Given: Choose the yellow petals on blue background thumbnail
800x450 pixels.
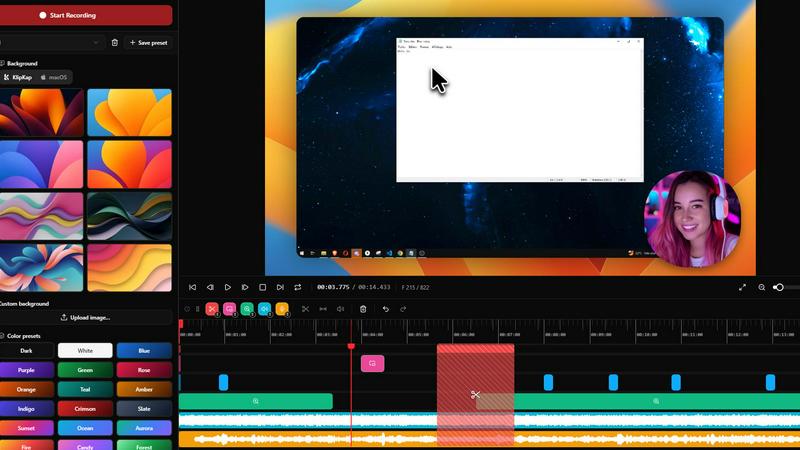Looking at the screenshot, I should pos(130,113).
